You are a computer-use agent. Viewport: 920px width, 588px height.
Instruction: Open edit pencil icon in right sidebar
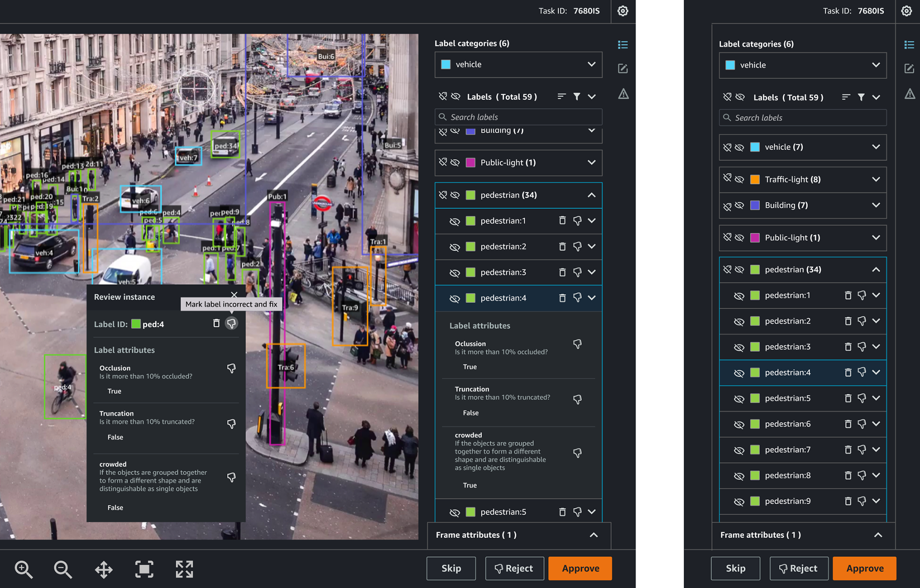pos(909,69)
